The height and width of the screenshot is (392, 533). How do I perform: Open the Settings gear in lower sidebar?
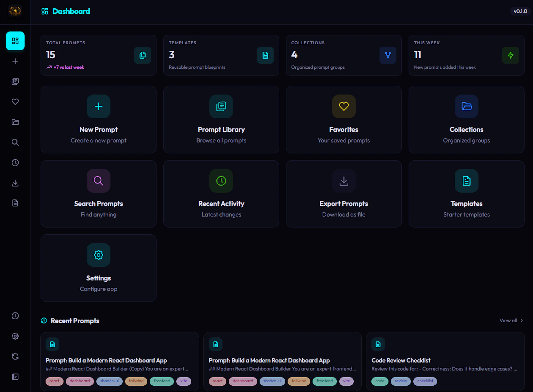[15, 336]
